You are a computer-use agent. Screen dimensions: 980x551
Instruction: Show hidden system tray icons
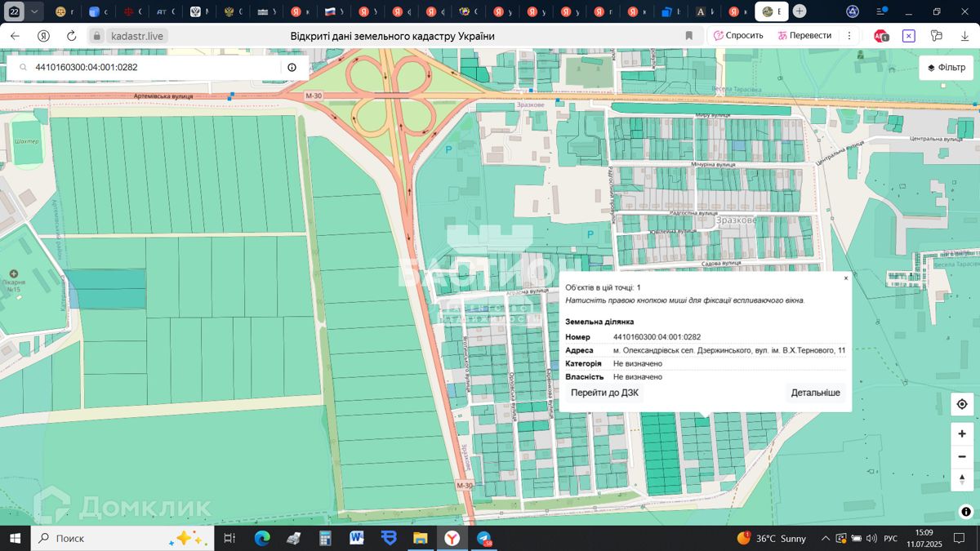(x=826, y=539)
